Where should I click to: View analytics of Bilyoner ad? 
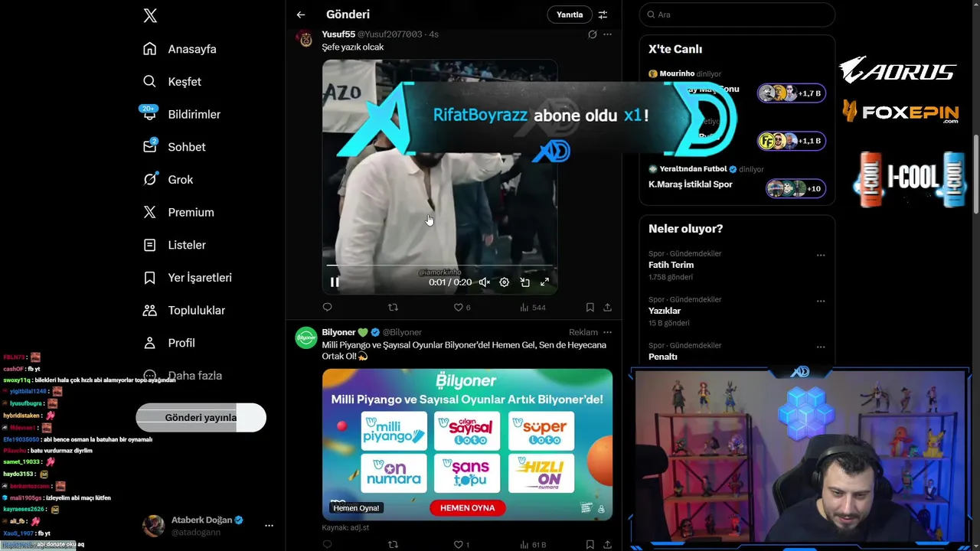532,545
